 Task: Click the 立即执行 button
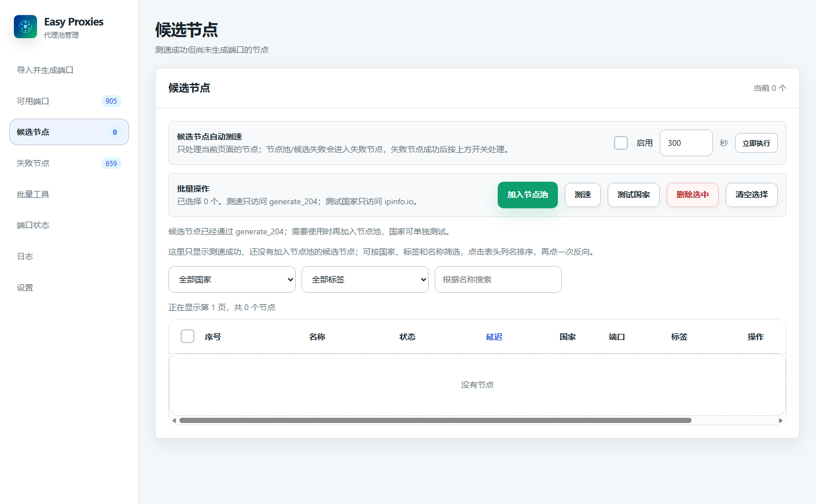[756, 143]
